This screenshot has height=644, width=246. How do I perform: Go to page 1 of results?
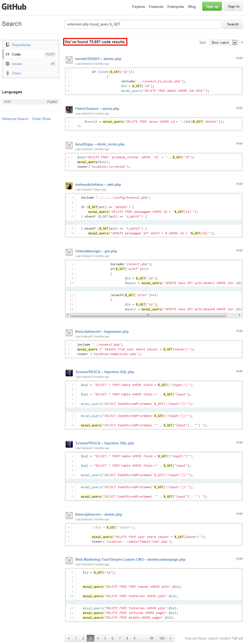76,638
